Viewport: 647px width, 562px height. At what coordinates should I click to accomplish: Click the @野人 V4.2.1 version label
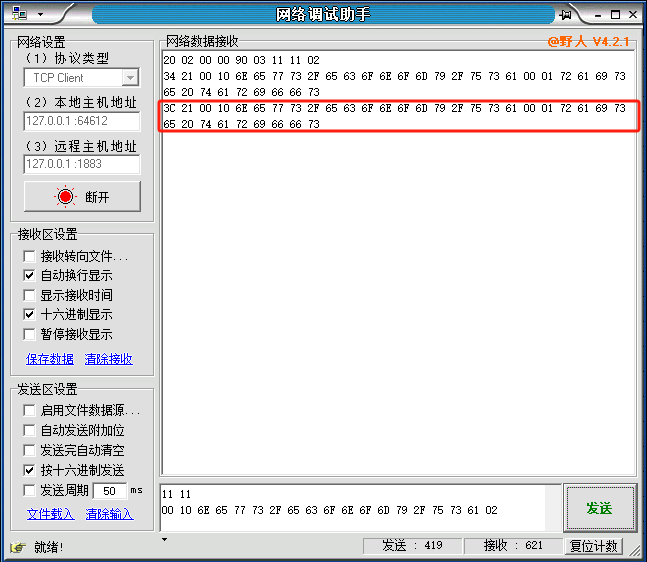(588, 41)
